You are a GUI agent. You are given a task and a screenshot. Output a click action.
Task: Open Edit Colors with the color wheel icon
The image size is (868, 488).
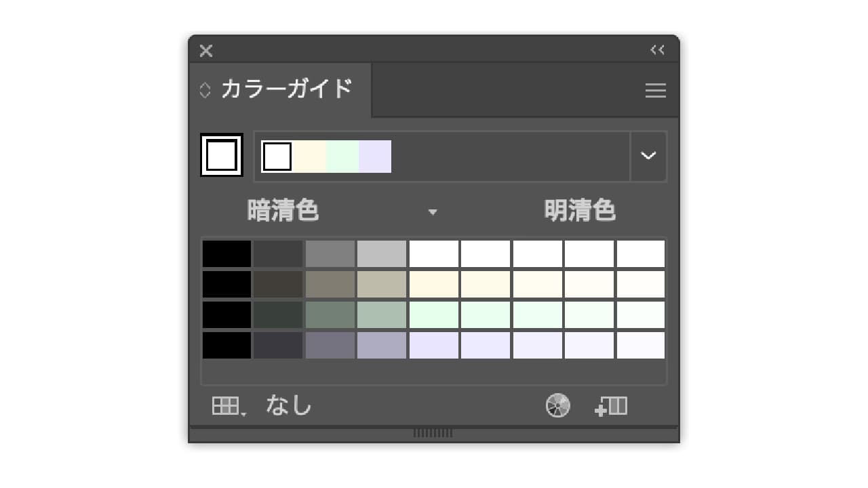click(x=557, y=405)
